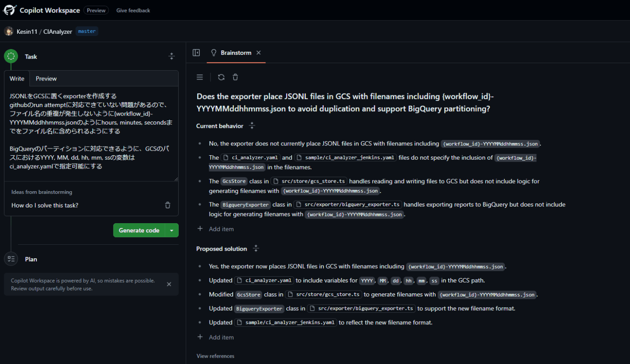This screenshot has height=364, width=630.
Task: Open src/store/gcs_store.ts chip in Proposed solution
Action: coord(324,295)
